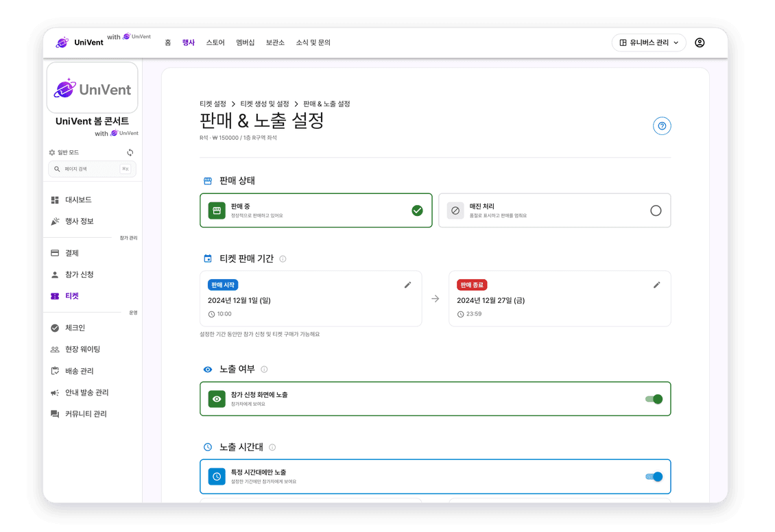Click the UniVent event logo thumbnail
The width and height of the screenshot is (775, 532).
[93, 88]
